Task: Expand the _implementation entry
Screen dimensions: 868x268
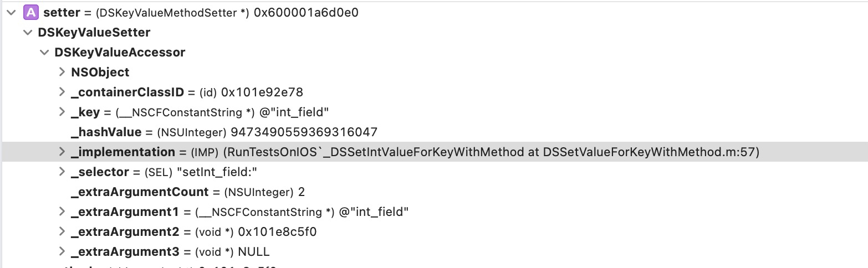Action: [62, 152]
